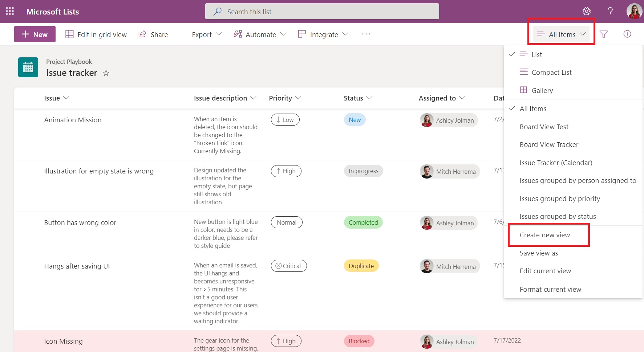Viewport: 644px width, 352px height.
Task: Click the In progress status pill
Action: pos(363,171)
